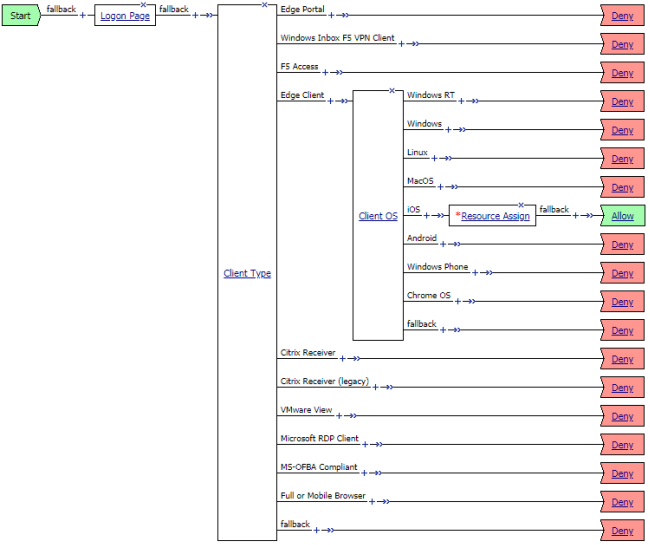Viewport: 650px width, 545px height.
Task: Click the plus between Start and Logon Page
Action: click(x=83, y=16)
